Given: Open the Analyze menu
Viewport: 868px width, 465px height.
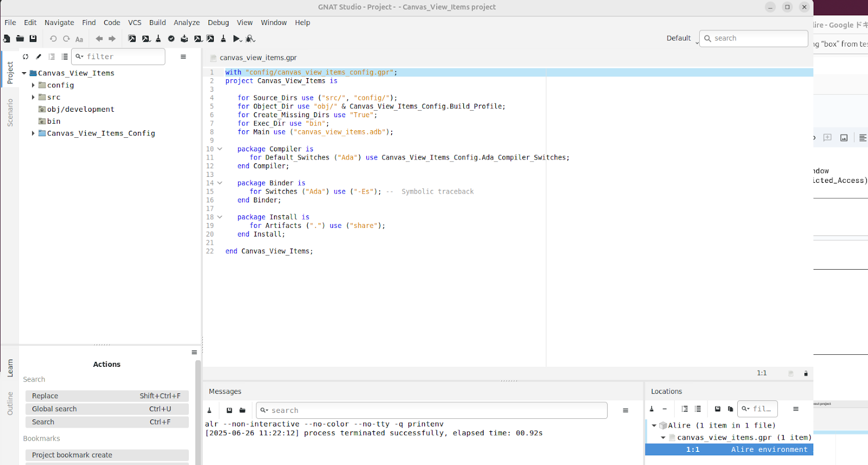Looking at the screenshot, I should 187,22.
